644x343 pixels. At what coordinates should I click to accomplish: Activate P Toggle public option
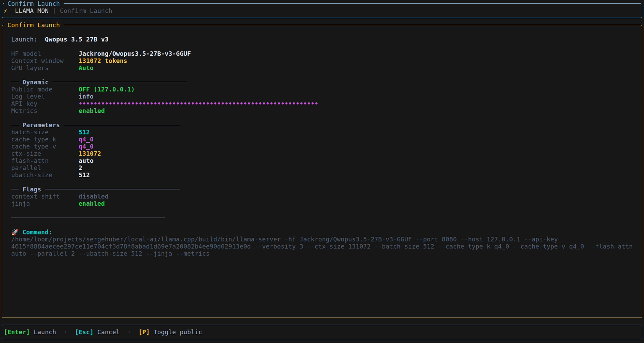point(170,332)
